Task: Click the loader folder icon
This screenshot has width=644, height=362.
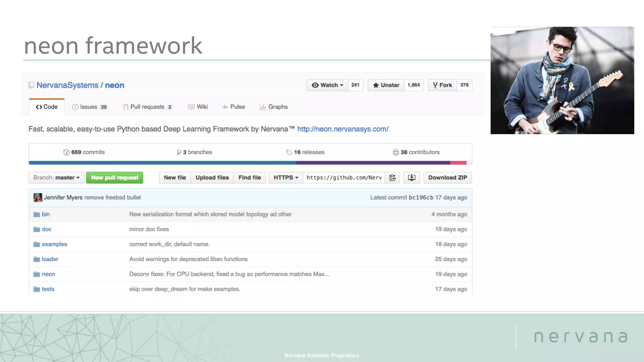Action: [37, 259]
